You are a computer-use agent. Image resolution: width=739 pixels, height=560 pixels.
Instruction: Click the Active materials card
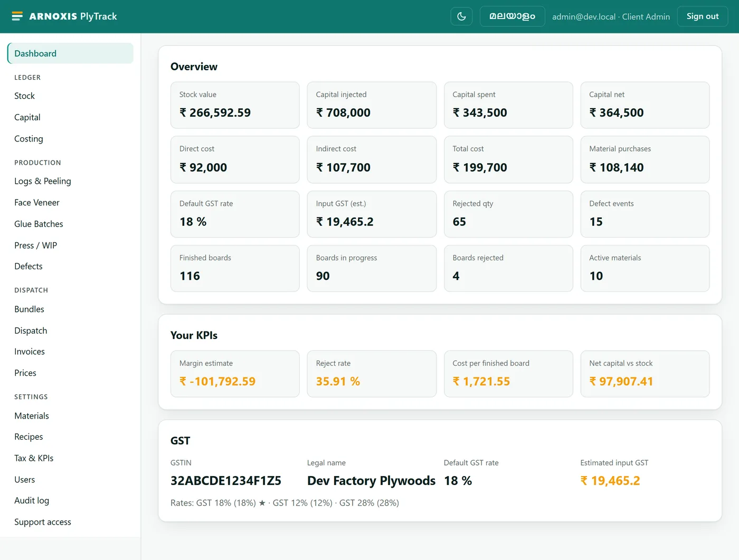pyautogui.click(x=645, y=269)
